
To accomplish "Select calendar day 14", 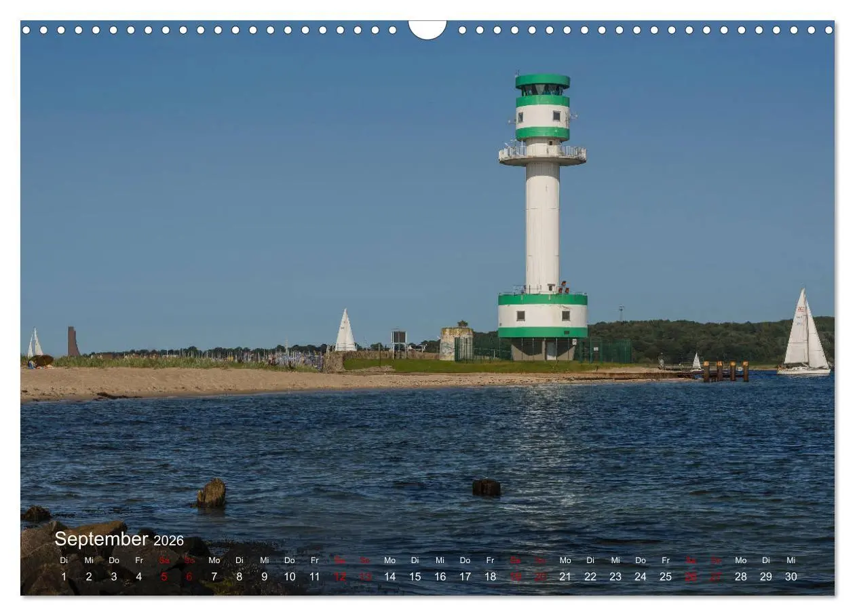I will [x=390, y=577].
